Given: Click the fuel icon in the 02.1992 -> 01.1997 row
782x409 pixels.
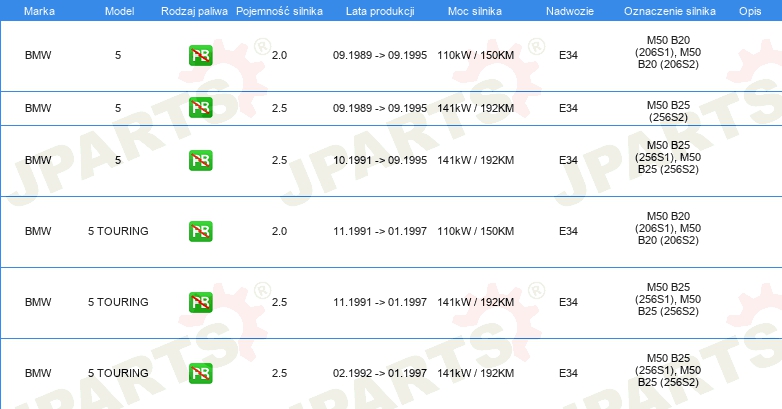Looking at the screenshot, I should [x=200, y=373].
